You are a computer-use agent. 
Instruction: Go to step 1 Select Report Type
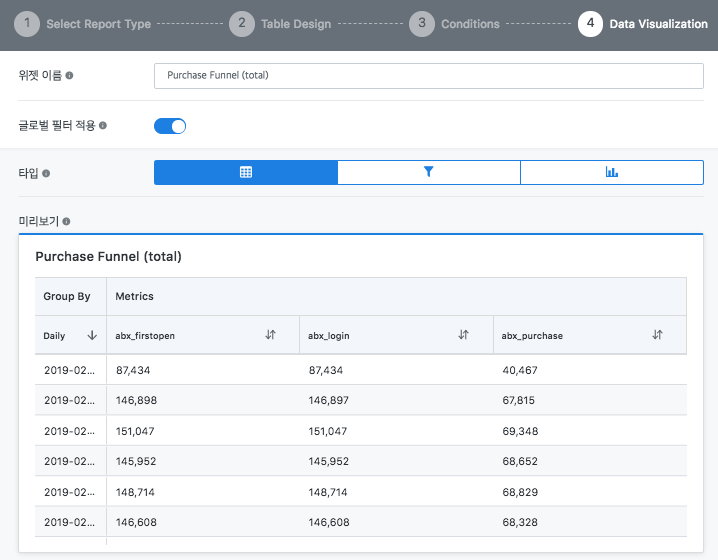point(82,24)
